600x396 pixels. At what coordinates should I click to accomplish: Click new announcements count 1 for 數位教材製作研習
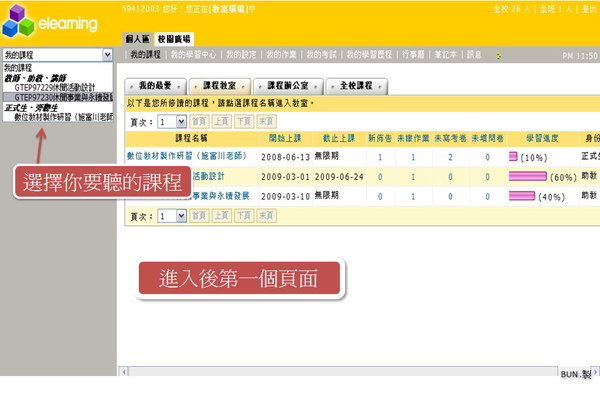[x=380, y=157]
